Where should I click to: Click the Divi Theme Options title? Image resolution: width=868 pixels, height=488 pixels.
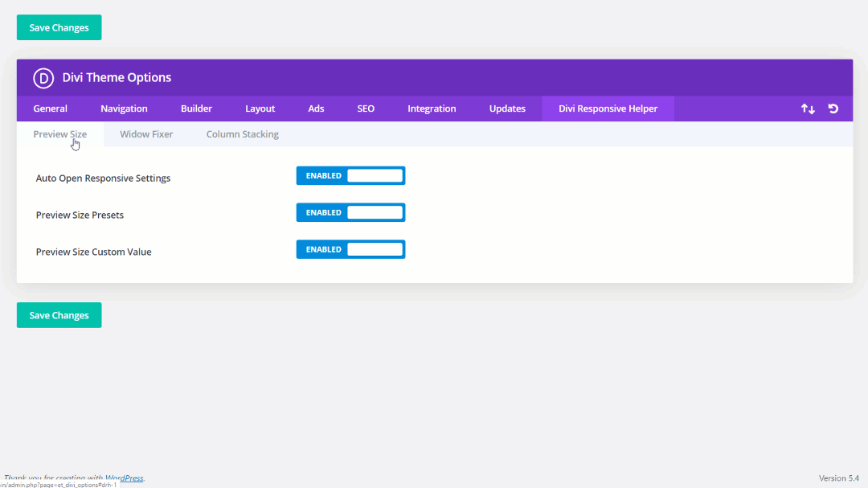117,77
